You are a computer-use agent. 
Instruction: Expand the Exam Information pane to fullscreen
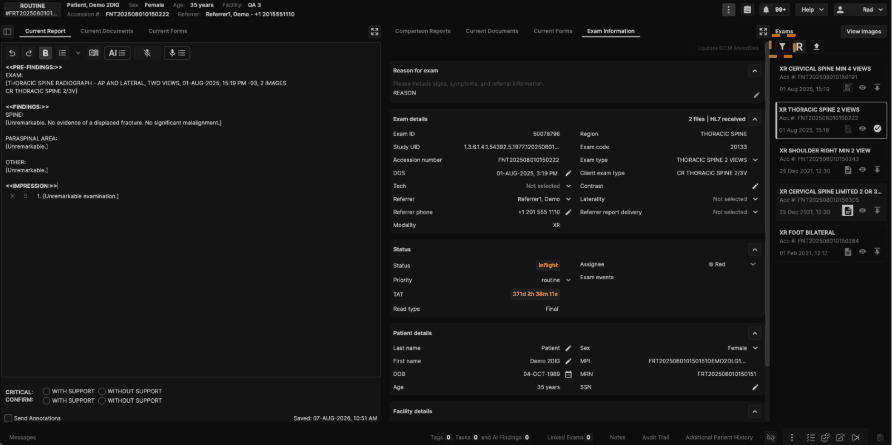pyautogui.click(x=763, y=31)
